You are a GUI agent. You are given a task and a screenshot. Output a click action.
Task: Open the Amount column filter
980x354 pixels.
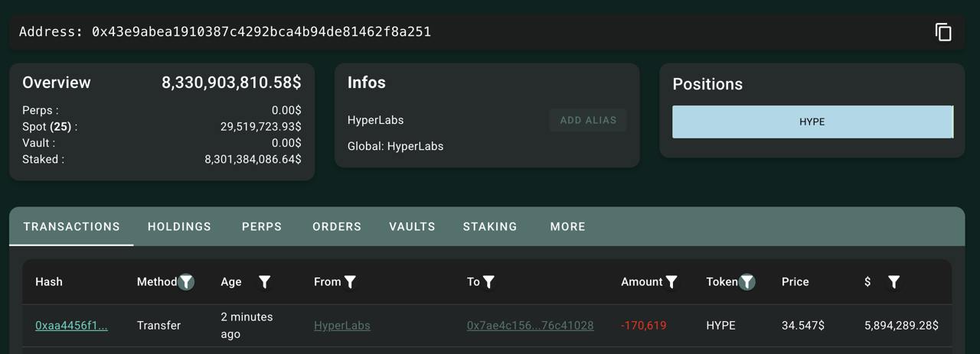pos(671,282)
